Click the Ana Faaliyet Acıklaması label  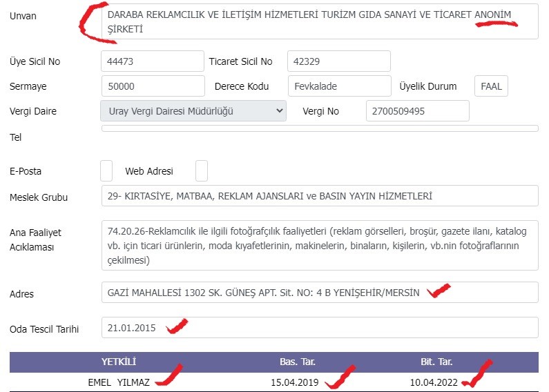coord(35,239)
